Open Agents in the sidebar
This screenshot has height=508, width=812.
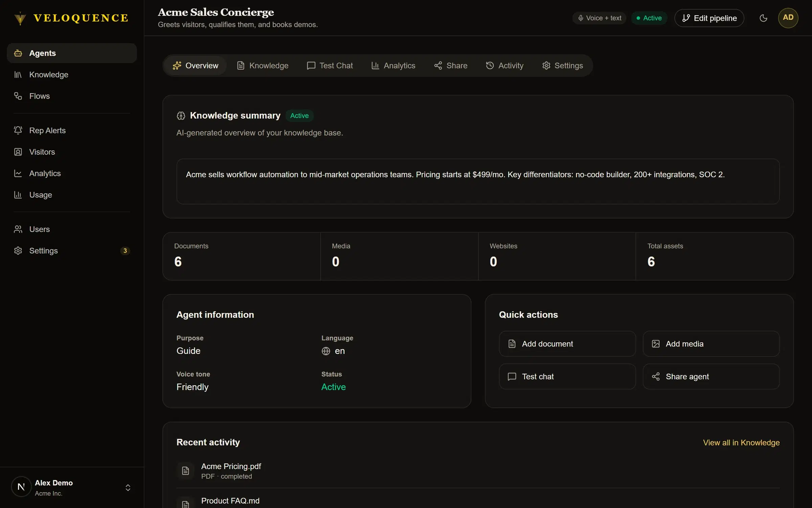(x=72, y=53)
